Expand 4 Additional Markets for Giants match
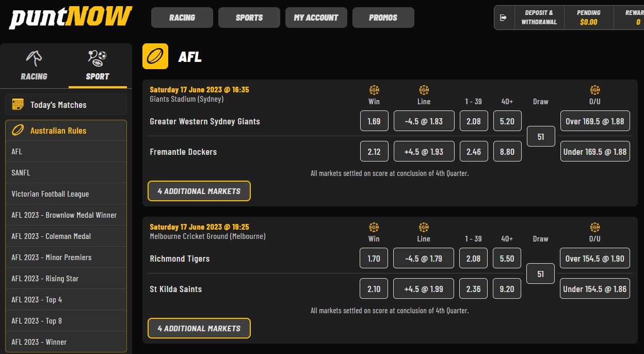 (x=199, y=191)
